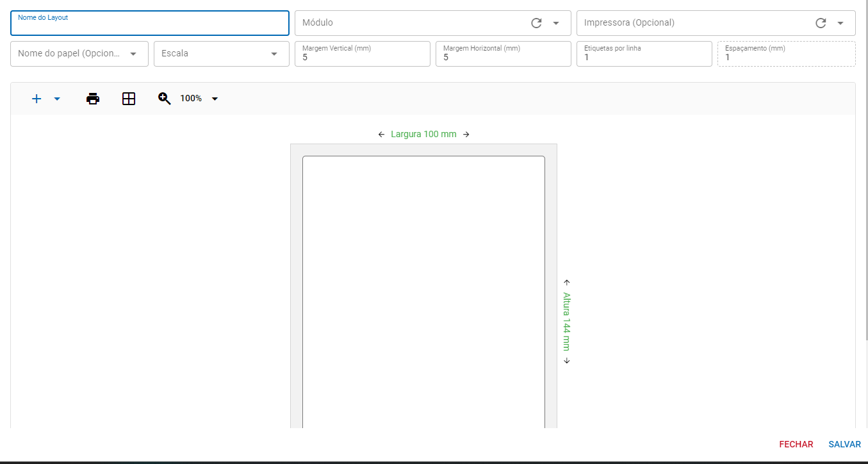The width and height of the screenshot is (868, 464).
Task: Refresh the Impressora list
Action: (x=821, y=23)
